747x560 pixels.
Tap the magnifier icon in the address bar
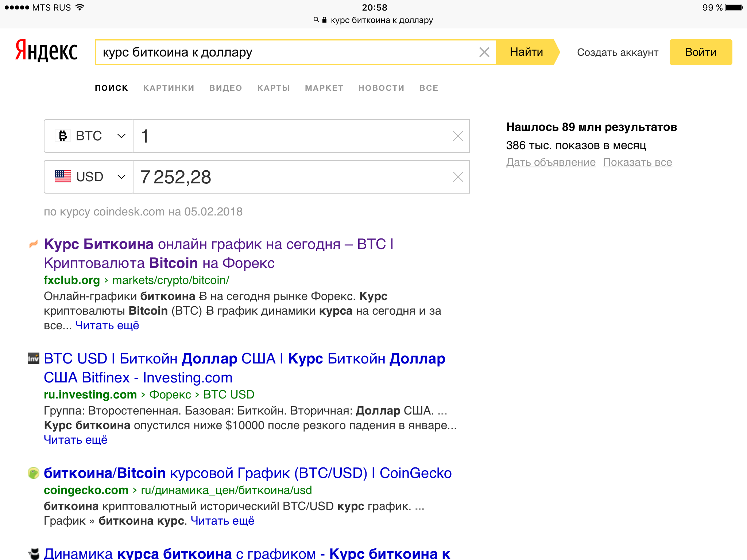[x=316, y=20]
